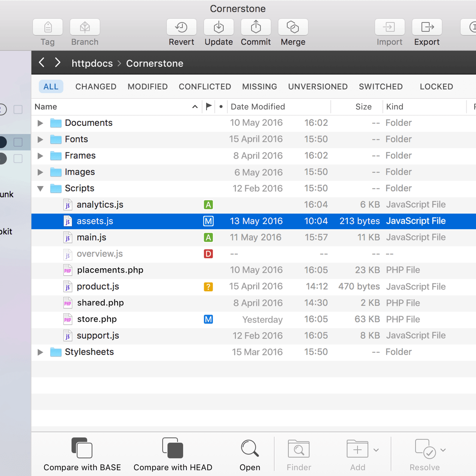Click the Open magnifier icon
This screenshot has width=476, height=476.
pos(250,448)
